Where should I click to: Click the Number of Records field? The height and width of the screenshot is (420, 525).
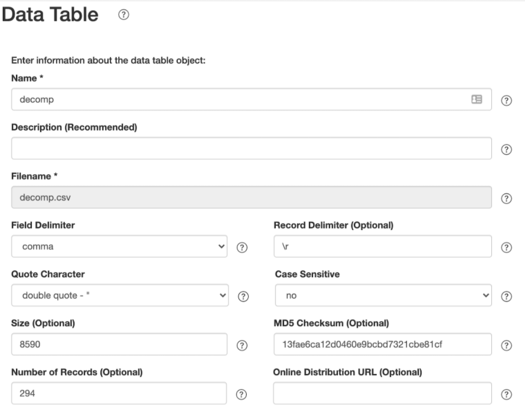pos(119,393)
